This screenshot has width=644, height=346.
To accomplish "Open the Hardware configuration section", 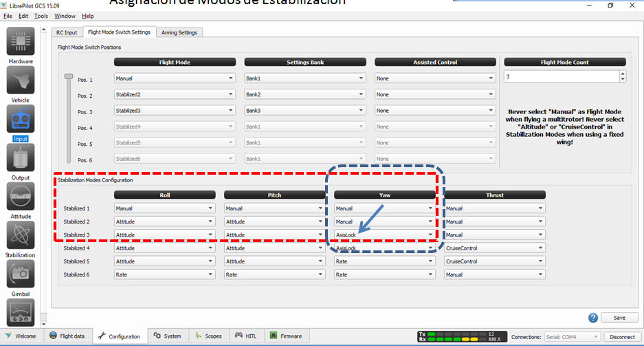I will [x=20, y=42].
